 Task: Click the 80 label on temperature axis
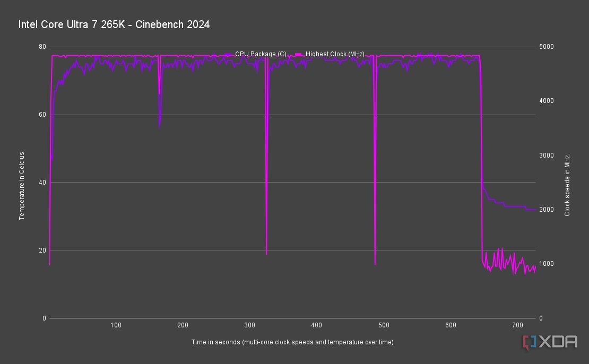(42, 47)
